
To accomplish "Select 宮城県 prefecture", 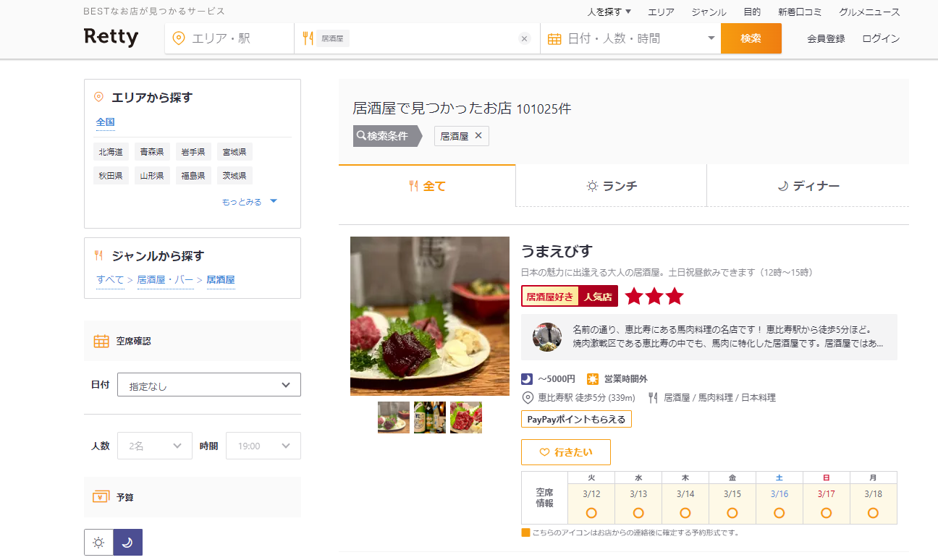I will (234, 152).
